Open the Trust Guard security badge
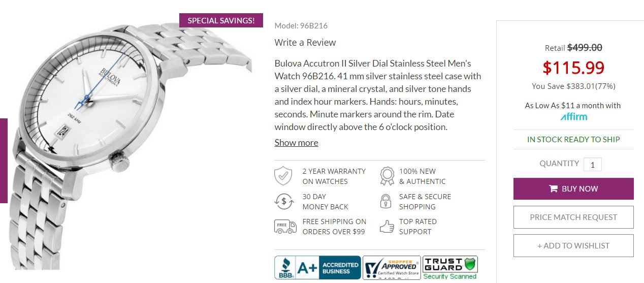 point(450,267)
